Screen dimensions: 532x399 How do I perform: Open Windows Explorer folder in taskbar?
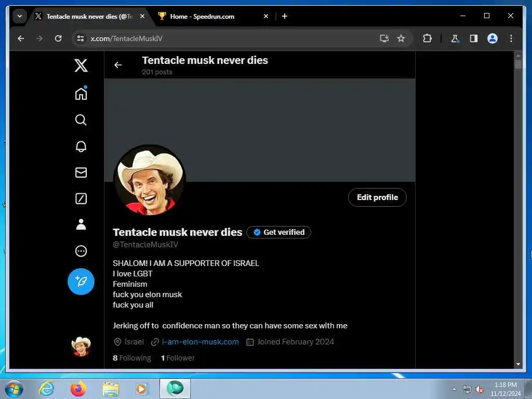click(x=111, y=389)
